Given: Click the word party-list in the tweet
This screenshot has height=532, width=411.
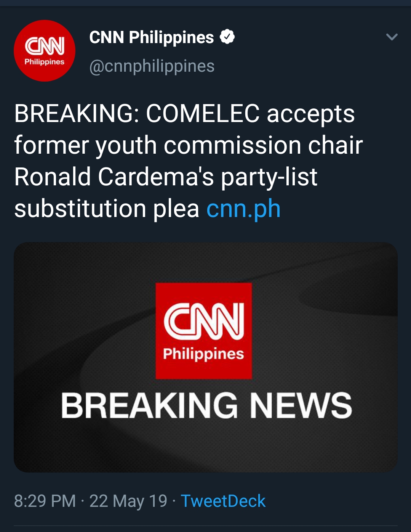Looking at the screenshot, I should click(x=269, y=177).
